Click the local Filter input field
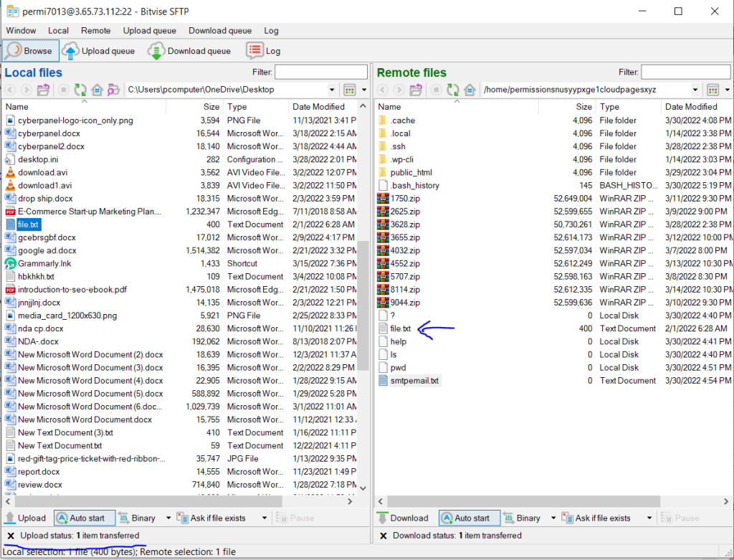734x560 pixels. (x=321, y=72)
